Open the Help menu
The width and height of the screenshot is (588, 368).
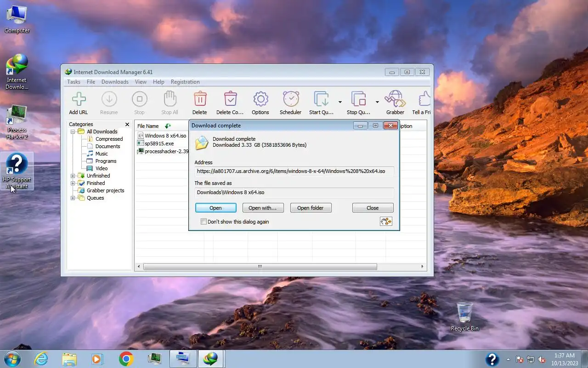[158, 82]
